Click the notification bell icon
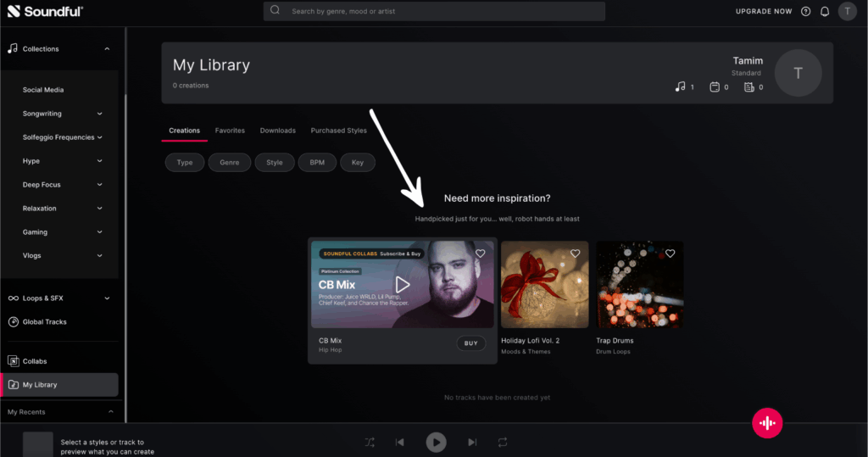This screenshot has width=868, height=457. point(824,11)
